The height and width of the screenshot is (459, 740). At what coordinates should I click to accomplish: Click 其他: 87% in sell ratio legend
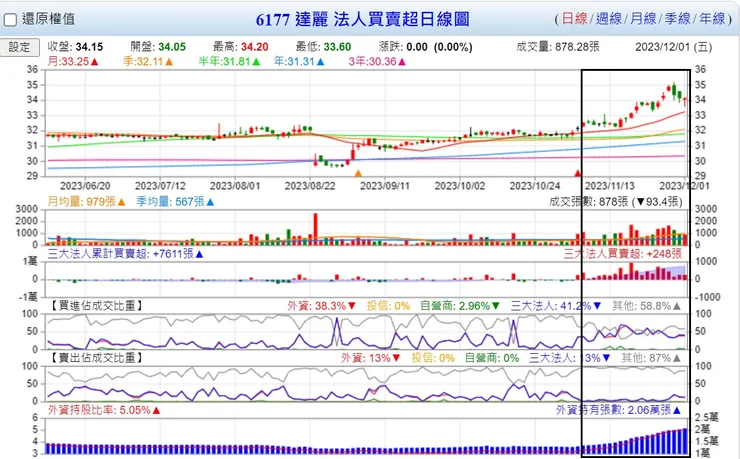point(651,358)
